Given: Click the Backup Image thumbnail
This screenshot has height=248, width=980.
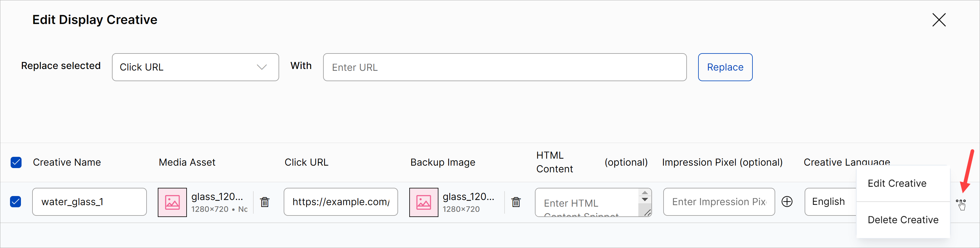Looking at the screenshot, I should (x=424, y=202).
